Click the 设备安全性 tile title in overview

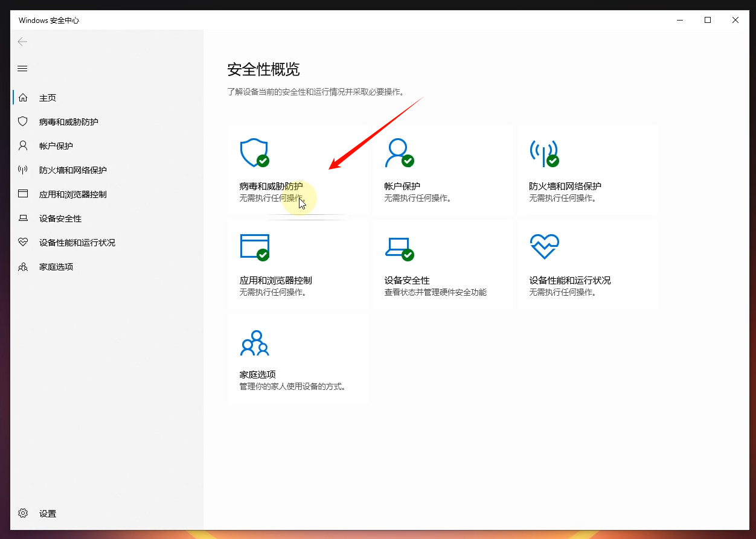407,281
